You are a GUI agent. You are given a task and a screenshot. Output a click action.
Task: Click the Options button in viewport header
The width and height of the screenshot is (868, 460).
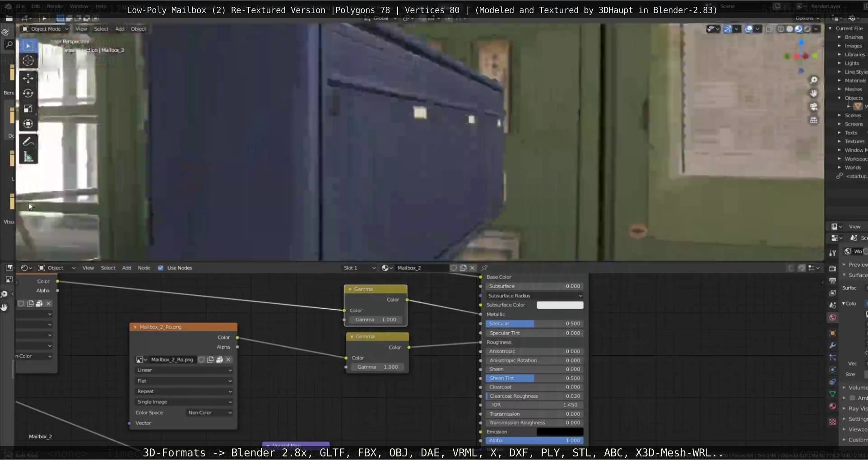coord(807,18)
